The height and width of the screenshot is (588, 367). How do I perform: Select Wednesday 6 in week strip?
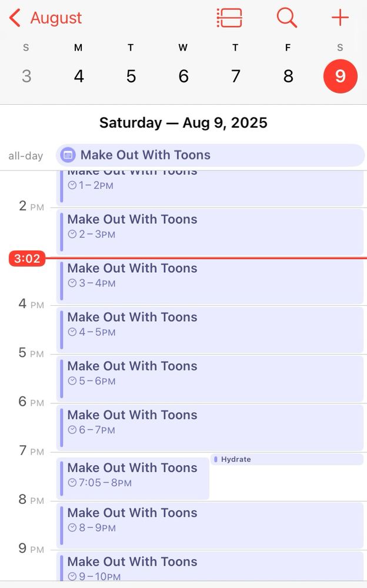point(183,76)
